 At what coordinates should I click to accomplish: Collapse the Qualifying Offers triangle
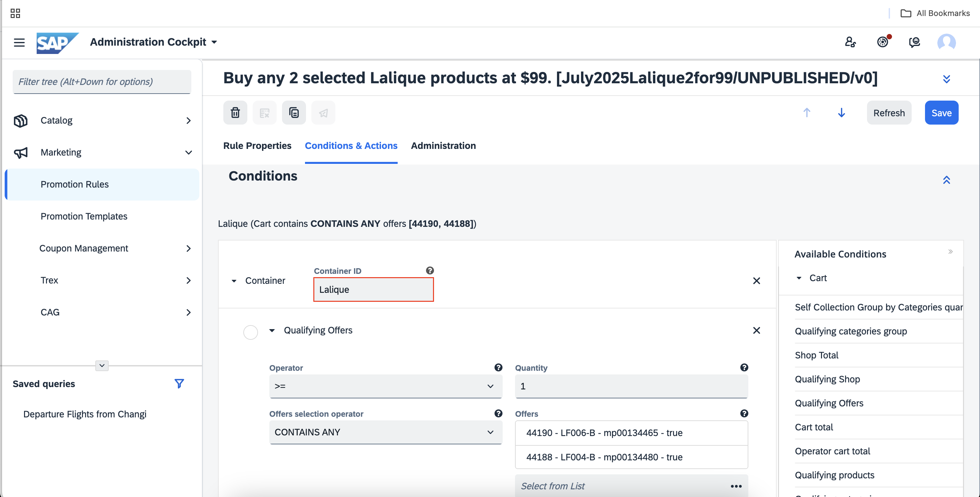(x=272, y=330)
